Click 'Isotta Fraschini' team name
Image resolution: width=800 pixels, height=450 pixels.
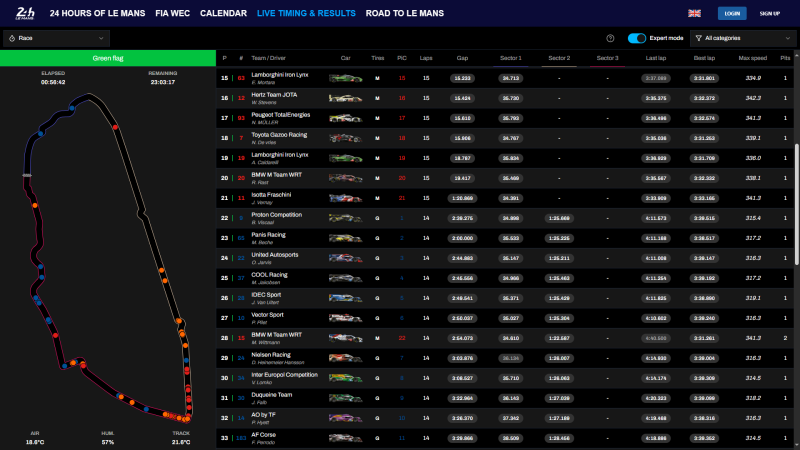[x=271, y=195]
